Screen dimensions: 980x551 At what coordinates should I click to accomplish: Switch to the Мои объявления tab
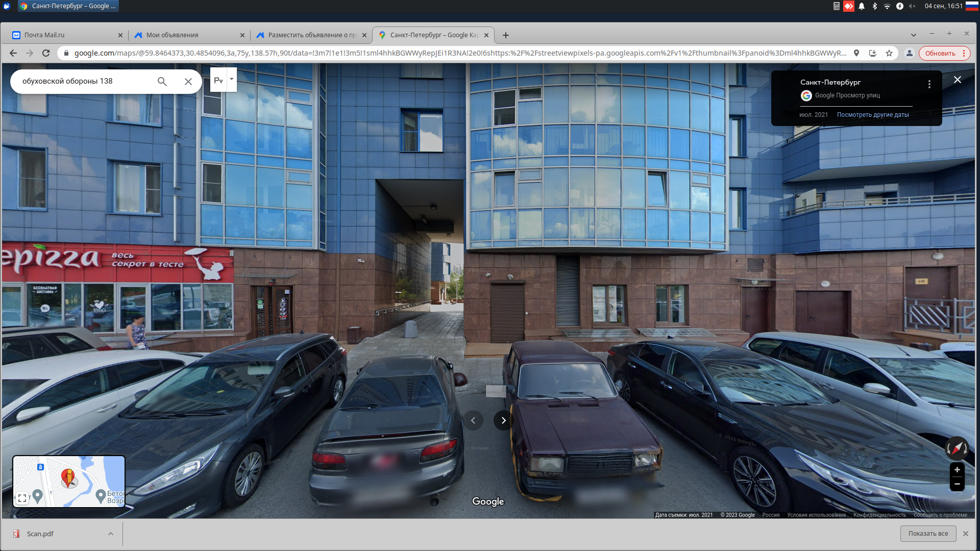click(172, 35)
